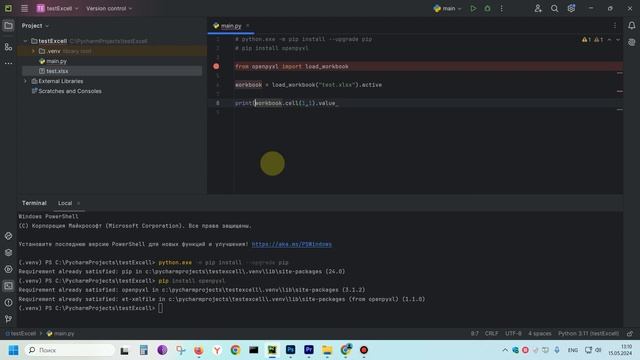Screen dimensions: 640x360
Task: Open IDE settings gear
Action: (571, 8)
